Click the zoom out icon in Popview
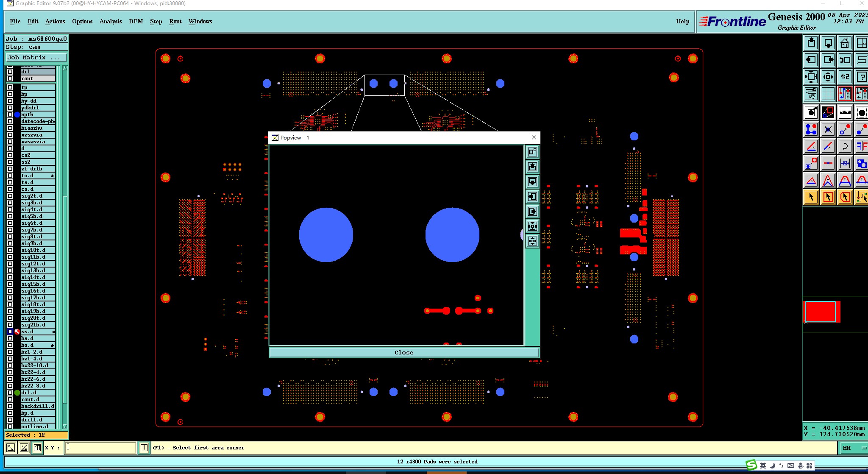868x474 pixels. (532, 241)
